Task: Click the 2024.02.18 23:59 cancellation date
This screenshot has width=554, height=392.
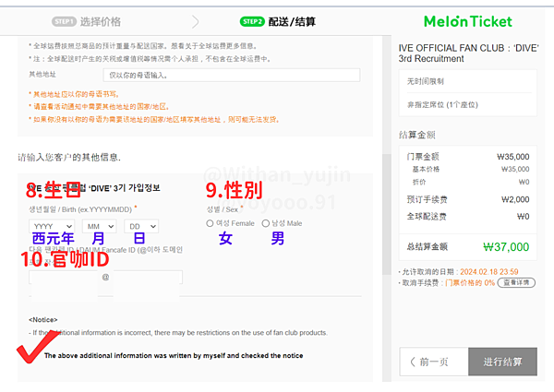Action: coord(489,272)
